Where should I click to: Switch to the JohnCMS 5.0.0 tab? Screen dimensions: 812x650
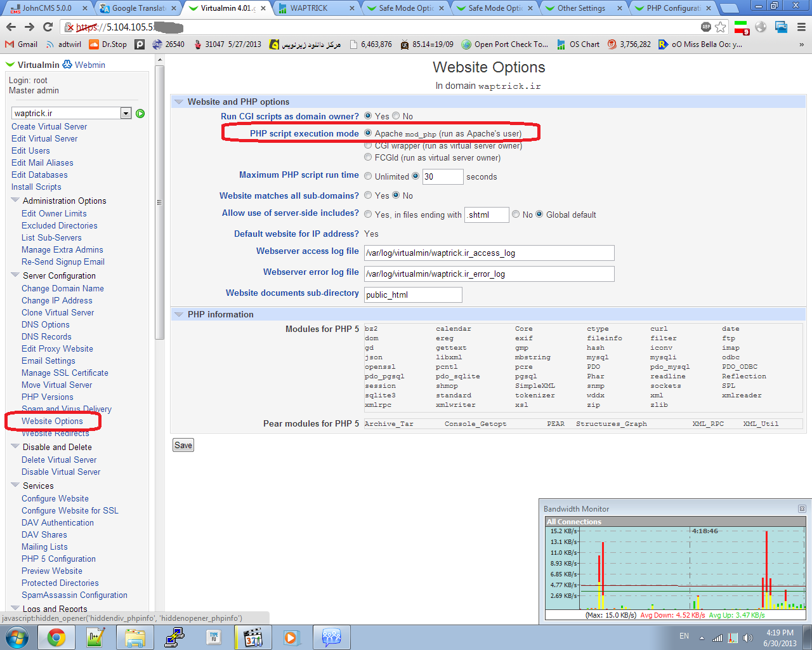click(x=47, y=8)
